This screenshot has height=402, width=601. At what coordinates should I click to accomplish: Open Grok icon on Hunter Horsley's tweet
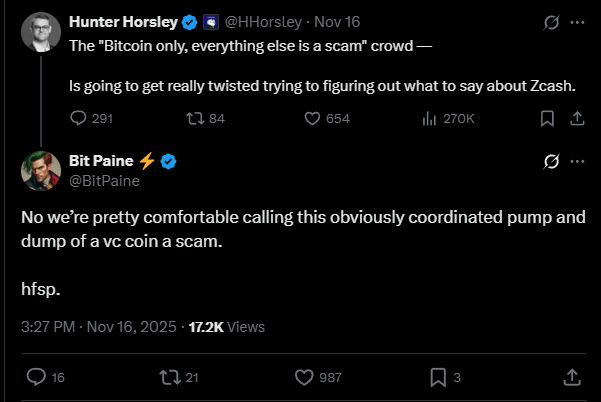tap(548, 22)
